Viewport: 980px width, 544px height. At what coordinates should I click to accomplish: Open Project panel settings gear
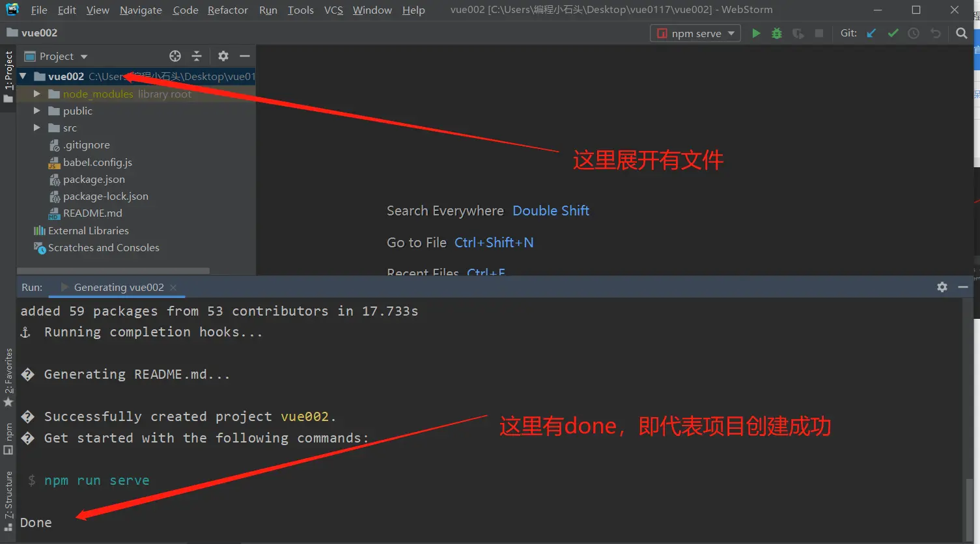tap(223, 56)
